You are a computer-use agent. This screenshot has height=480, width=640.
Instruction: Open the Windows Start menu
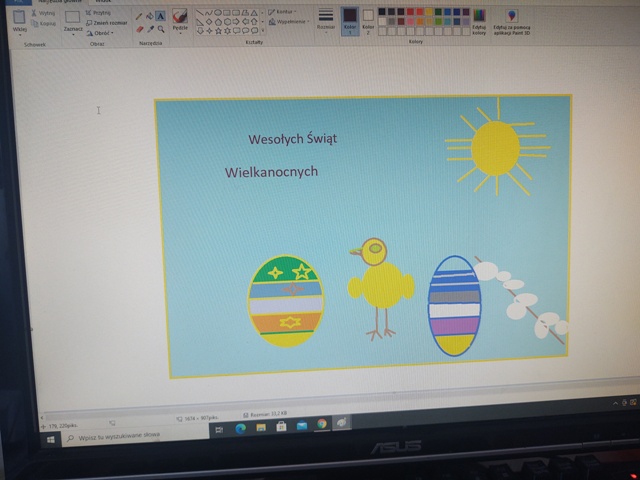click(50, 437)
